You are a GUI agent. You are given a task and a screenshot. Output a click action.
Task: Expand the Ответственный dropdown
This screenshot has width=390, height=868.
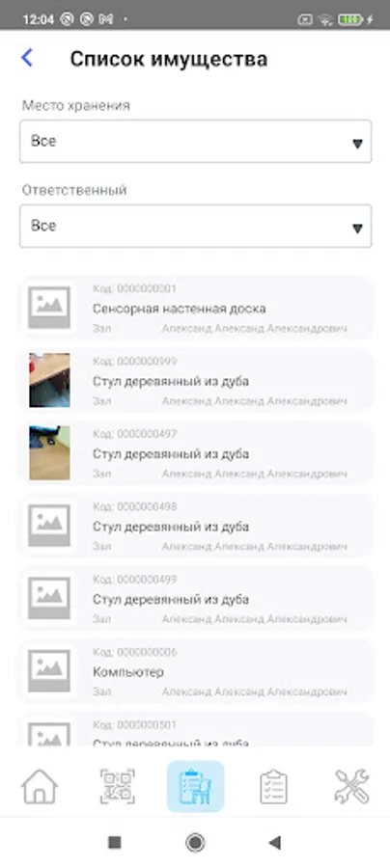pos(196,226)
